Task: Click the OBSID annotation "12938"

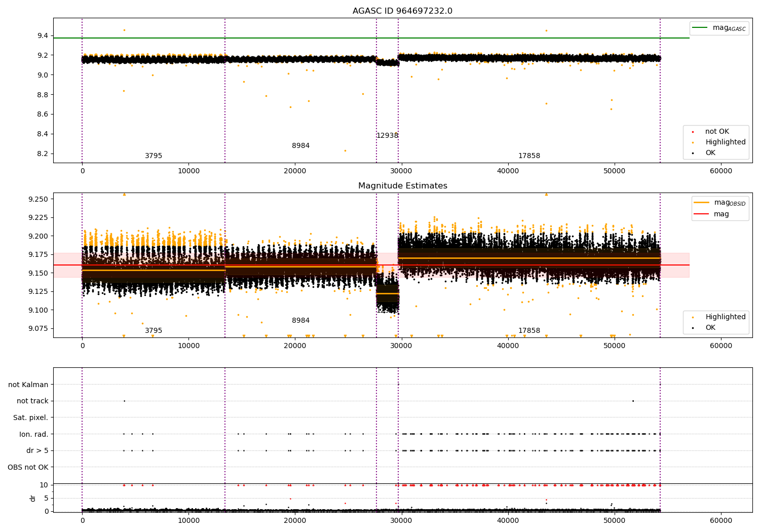Action: (x=387, y=136)
